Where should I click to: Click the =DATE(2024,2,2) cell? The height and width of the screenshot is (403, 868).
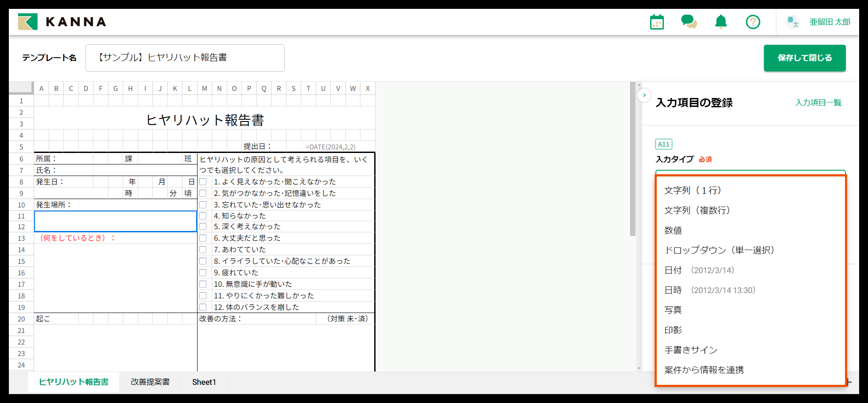tap(330, 147)
